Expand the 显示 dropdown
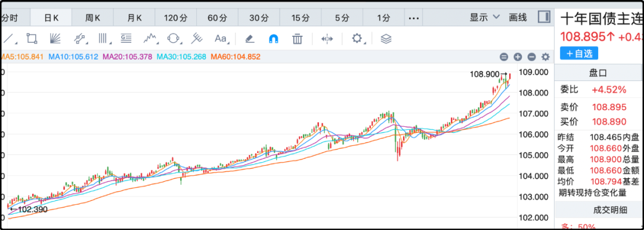 pyautogui.click(x=485, y=17)
